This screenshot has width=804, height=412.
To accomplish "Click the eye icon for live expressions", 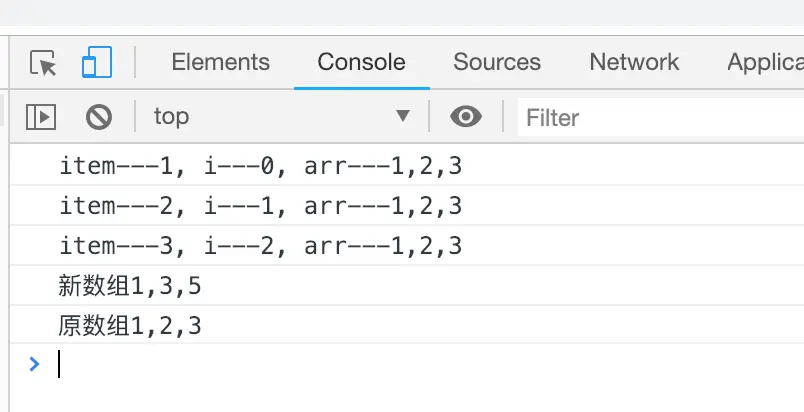I will click(465, 117).
